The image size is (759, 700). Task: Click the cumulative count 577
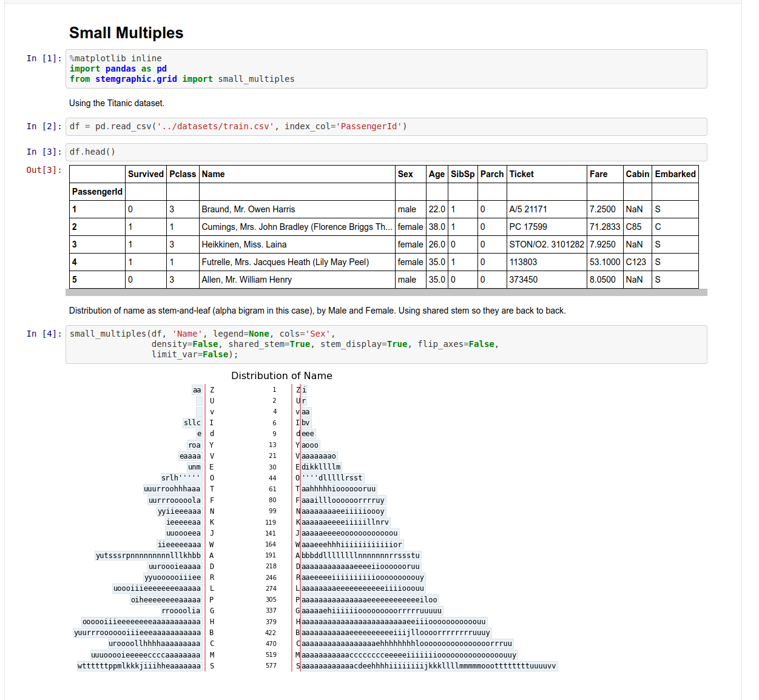[271, 665]
